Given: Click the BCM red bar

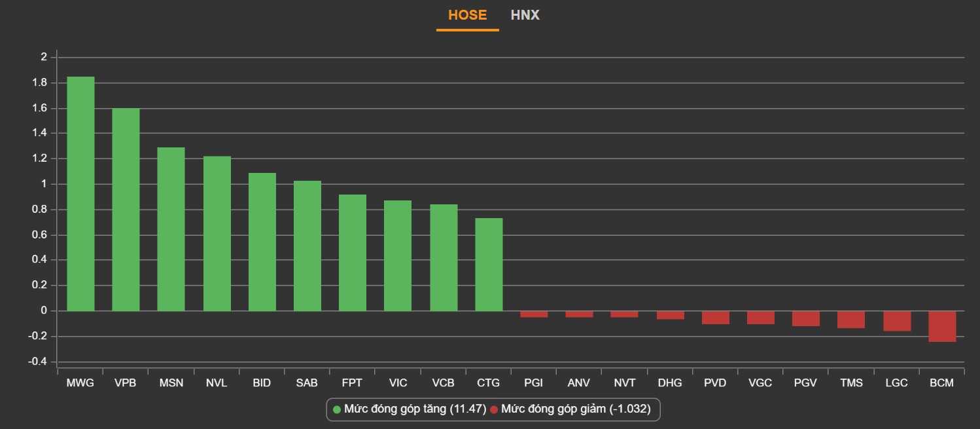Looking at the screenshot, I should (942, 326).
